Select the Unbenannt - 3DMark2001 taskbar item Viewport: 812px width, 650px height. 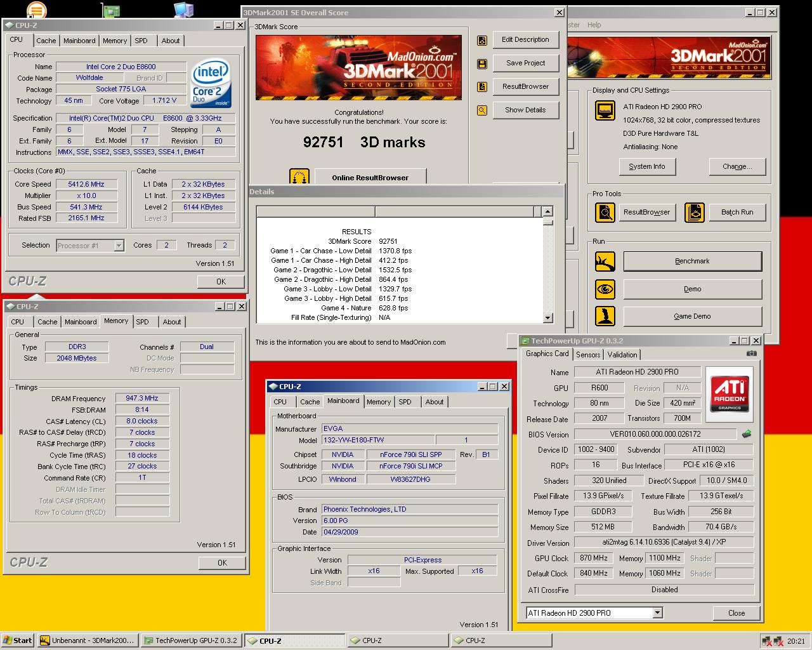tap(87, 640)
